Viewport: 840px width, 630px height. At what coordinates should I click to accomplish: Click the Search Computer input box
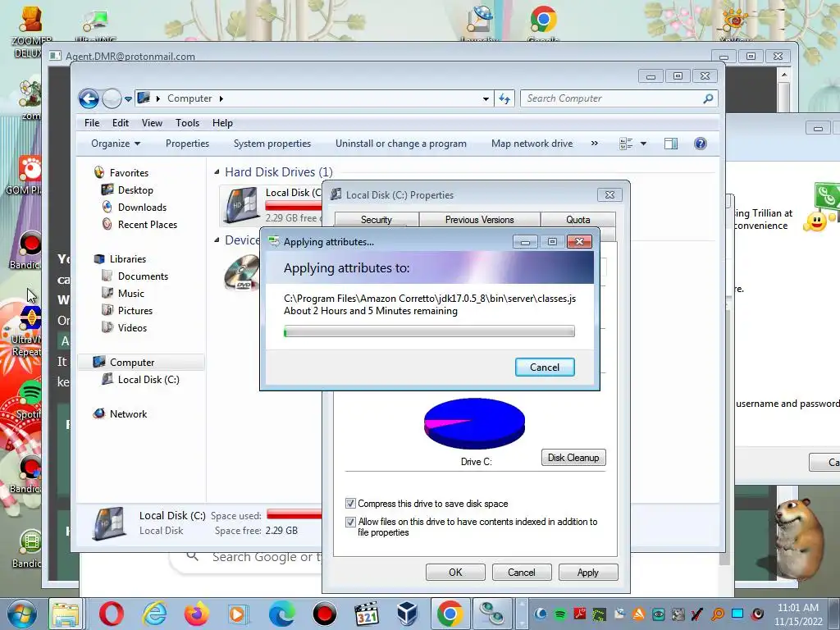[x=619, y=98]
